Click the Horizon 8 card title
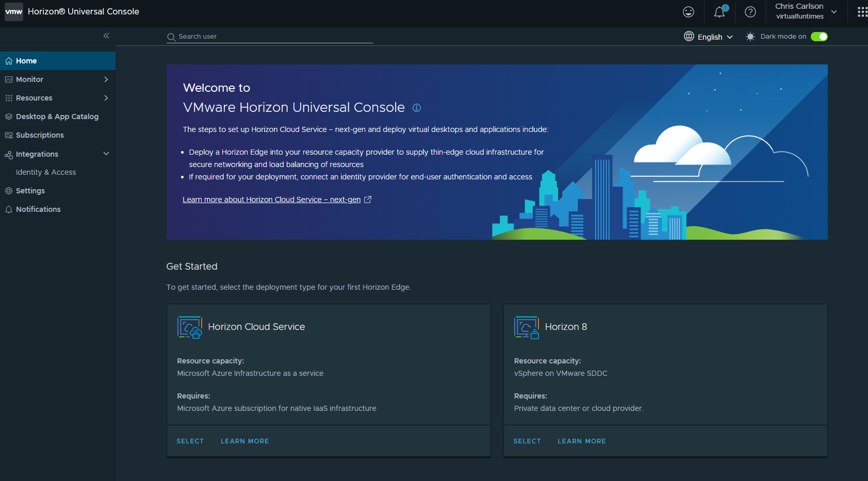 point(566,327)
